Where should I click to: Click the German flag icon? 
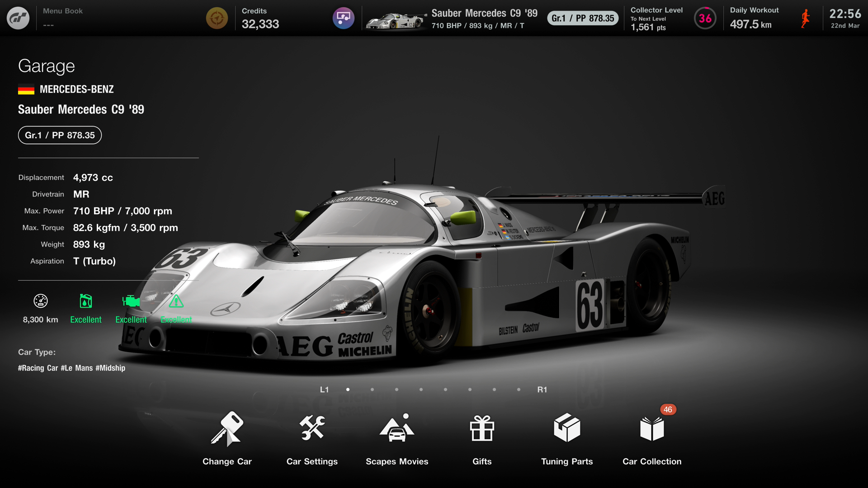(26, 89)
